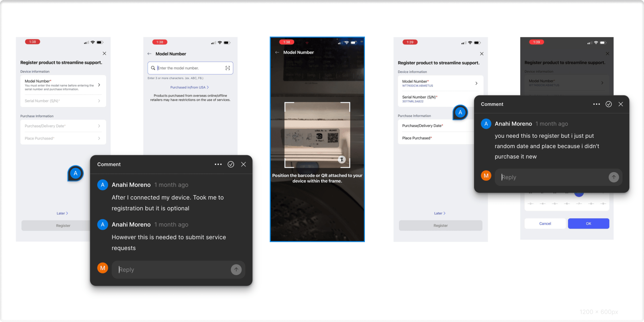Open the empty Serial Number (S/N) row chevron
Viewport: 644px width, 322px height.
tap(99, 101)
